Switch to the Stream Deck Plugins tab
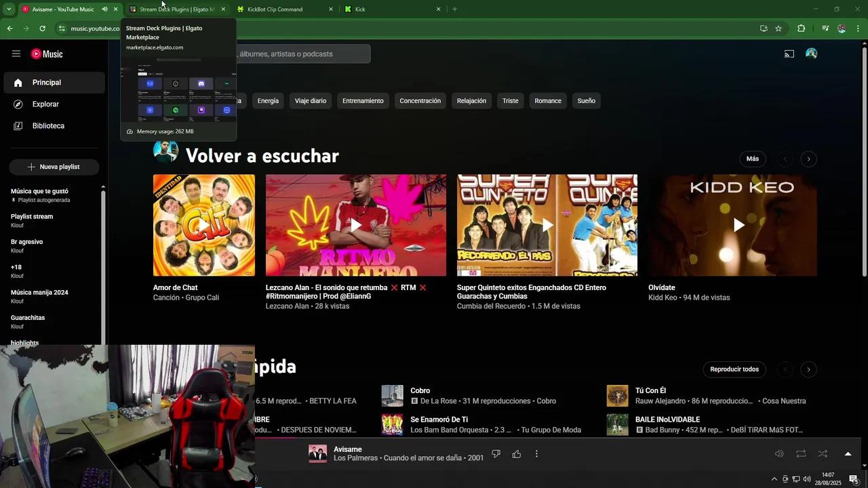The height and width of the screenshot is (488, 868). pyautogui.click(x=176, y=9)
